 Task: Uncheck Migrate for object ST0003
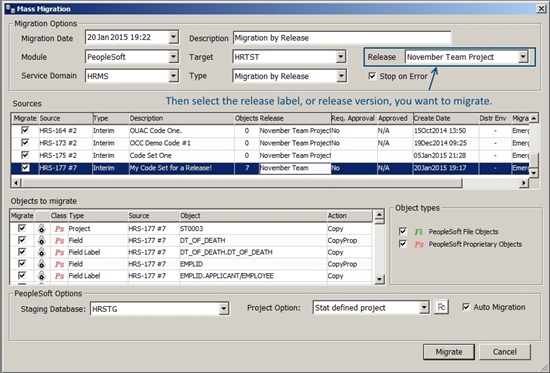22,228
